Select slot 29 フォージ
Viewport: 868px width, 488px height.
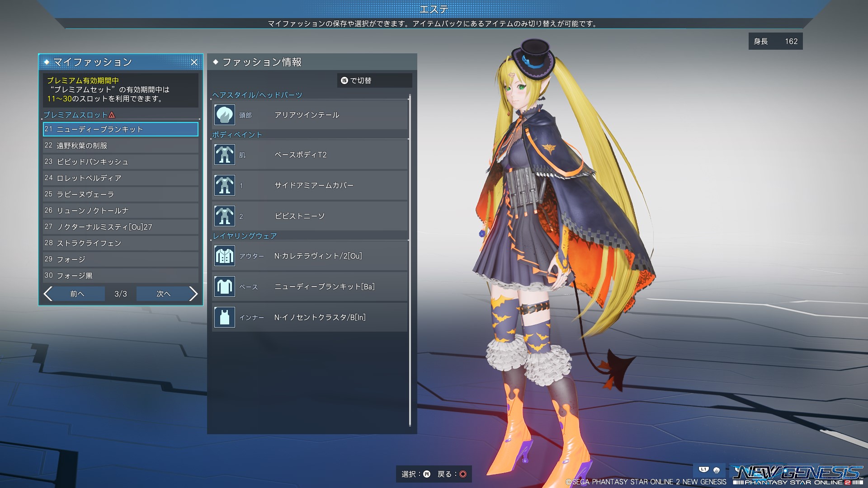tap(121, 259)
